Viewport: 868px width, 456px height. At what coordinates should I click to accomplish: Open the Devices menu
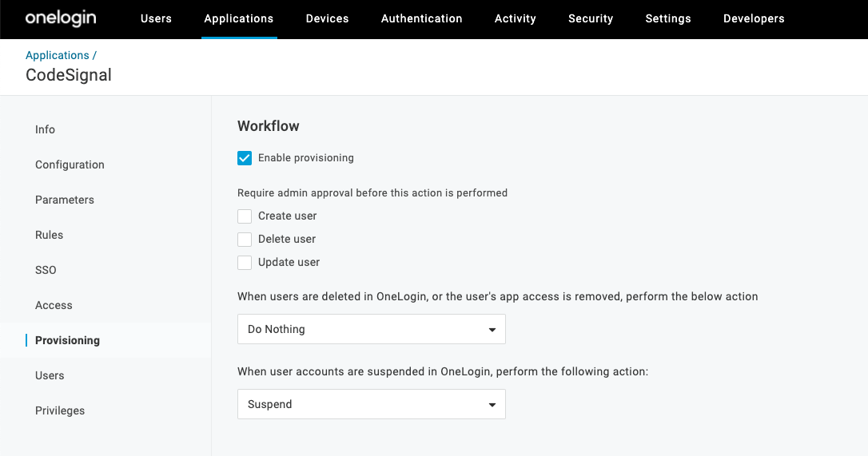click(x=327, y=18)
